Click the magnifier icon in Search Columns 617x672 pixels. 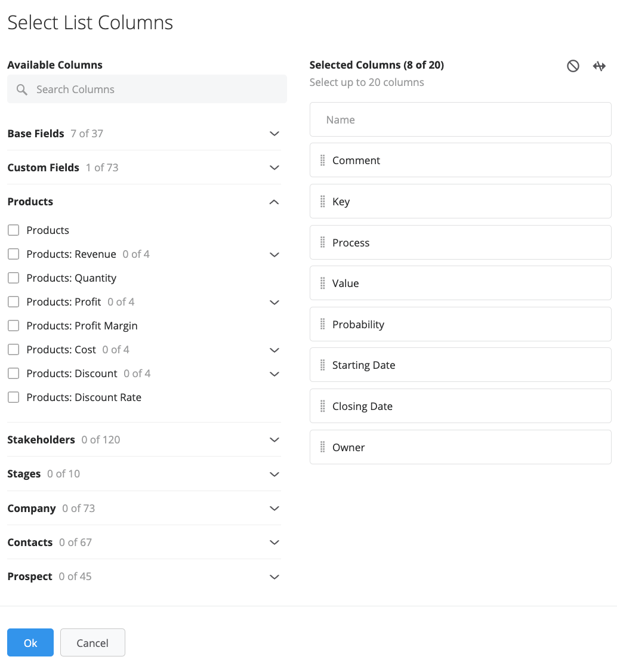coord(22,90)
